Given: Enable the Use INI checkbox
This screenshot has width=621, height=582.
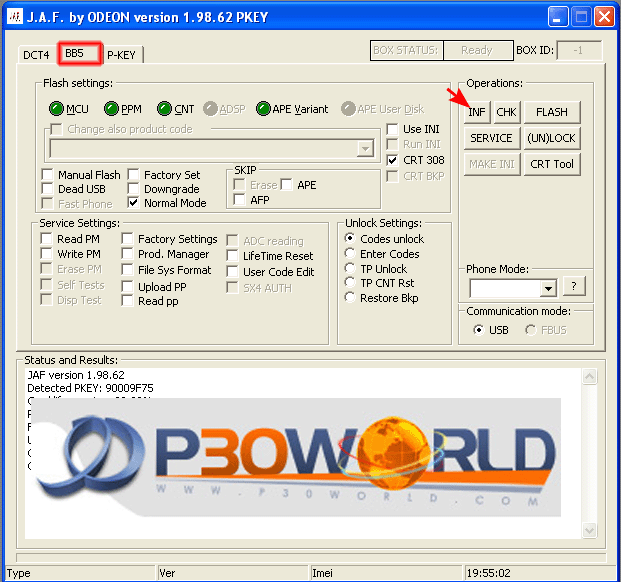Looking at the screenshot, I should click(x=392, y=129).
